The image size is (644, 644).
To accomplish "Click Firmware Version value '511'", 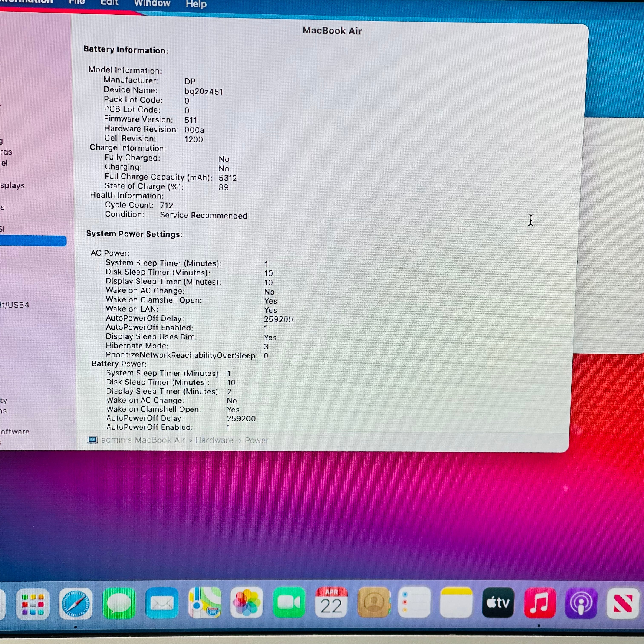I will click(191, 120).
